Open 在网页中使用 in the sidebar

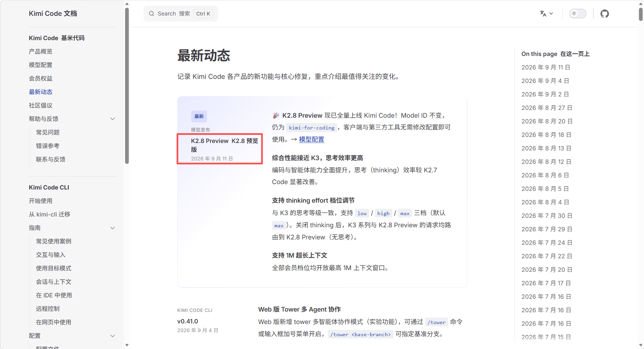pos(54,322)
